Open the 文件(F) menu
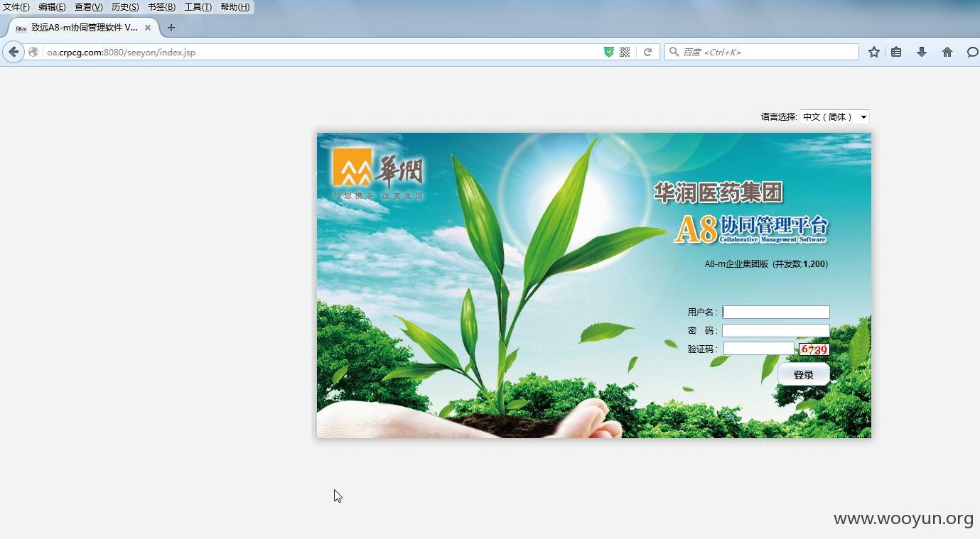The image size is (980, 539). click(16, 7)
